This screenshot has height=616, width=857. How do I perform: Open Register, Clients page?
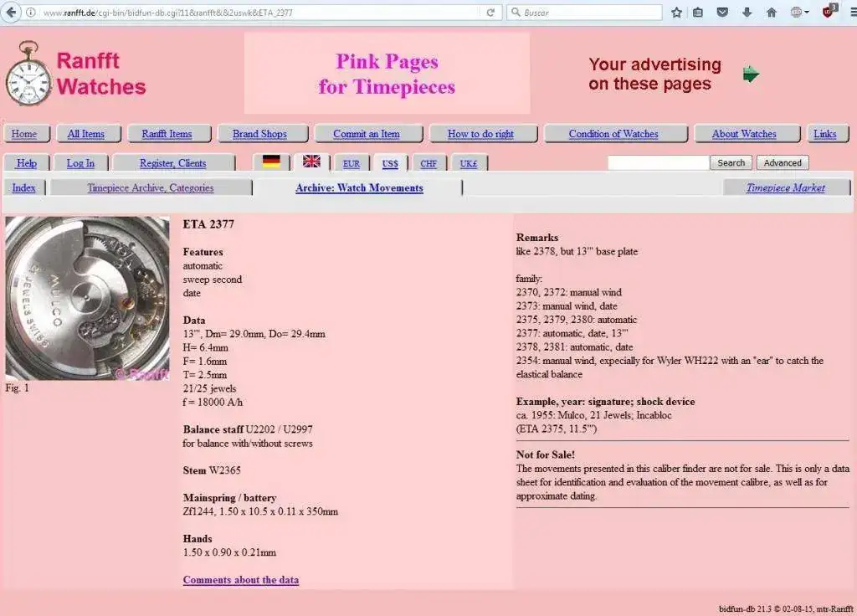click(x=173, y=163)
